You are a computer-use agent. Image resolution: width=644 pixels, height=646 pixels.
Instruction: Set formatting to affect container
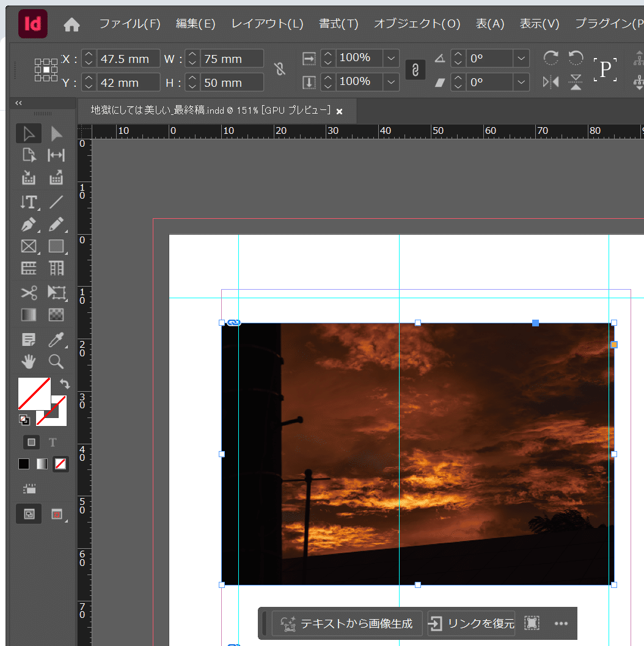[31, 442]
